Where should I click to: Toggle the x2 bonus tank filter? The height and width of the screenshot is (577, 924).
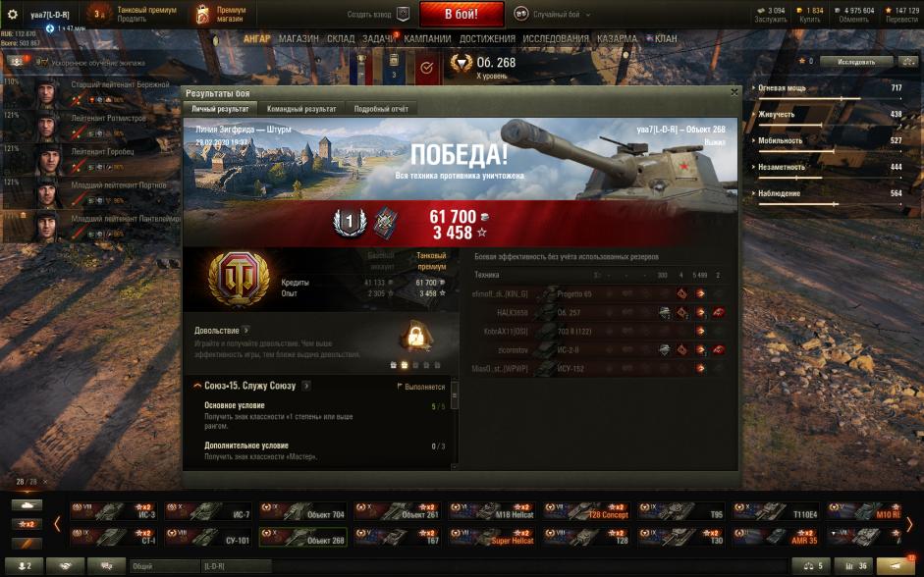pyautogui.click(x=27, y=524)
